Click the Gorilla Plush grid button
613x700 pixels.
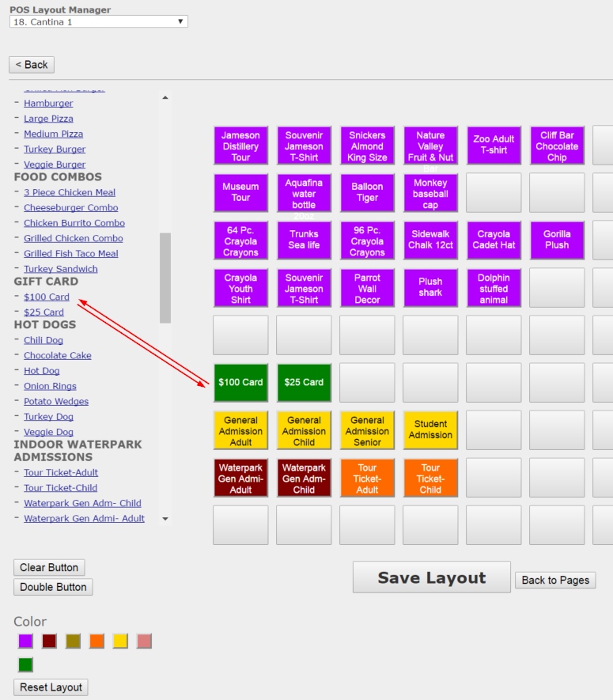point(557,240)
